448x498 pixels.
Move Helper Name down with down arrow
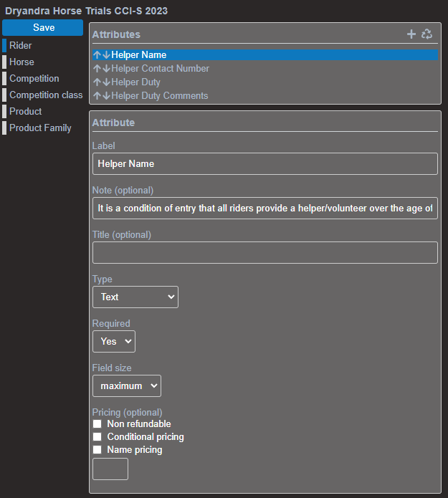[106, 55]
